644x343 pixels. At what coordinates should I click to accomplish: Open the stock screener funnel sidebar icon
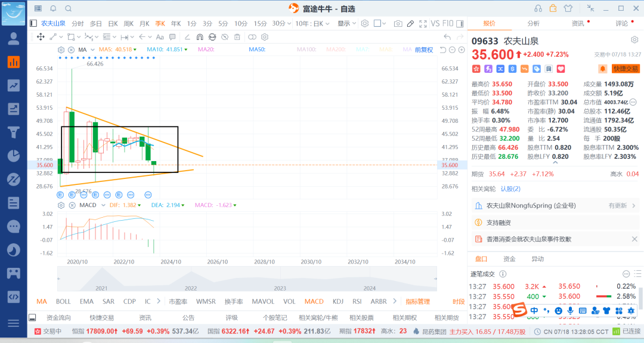14,132
